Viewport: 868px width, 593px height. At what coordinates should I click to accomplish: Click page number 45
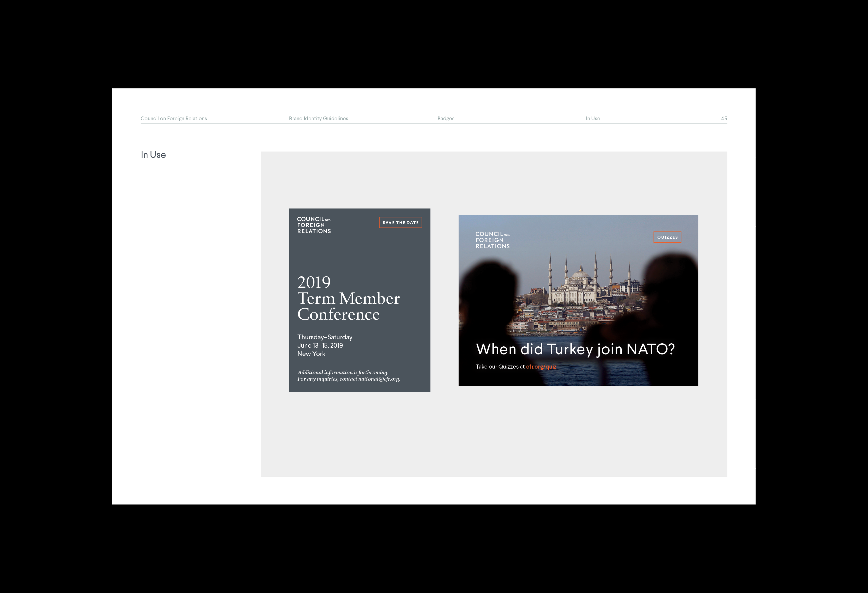724,118
